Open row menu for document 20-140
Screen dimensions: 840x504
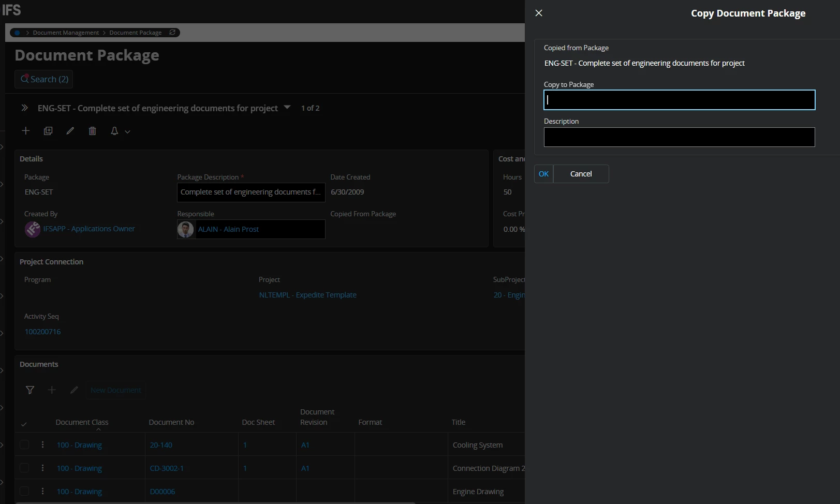pyautogui.click(x=42, y=445)
